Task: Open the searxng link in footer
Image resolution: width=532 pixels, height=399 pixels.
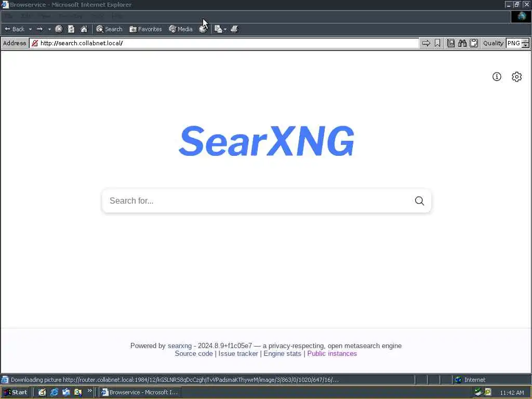Action: tap(179, 345)
